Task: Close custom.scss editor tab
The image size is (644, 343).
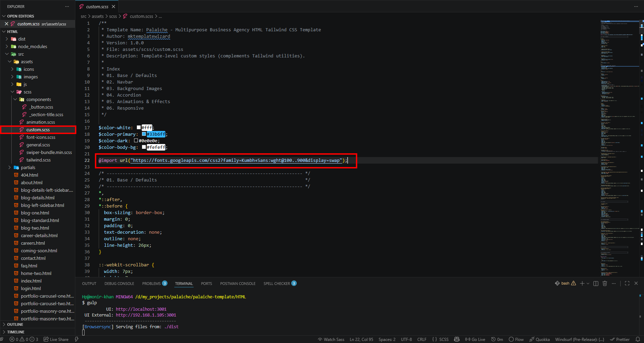Action: [113, 7]
